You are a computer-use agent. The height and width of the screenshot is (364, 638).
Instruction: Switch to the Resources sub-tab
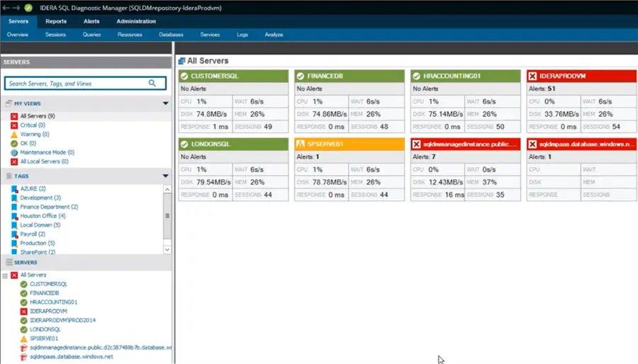click(130, 35)
